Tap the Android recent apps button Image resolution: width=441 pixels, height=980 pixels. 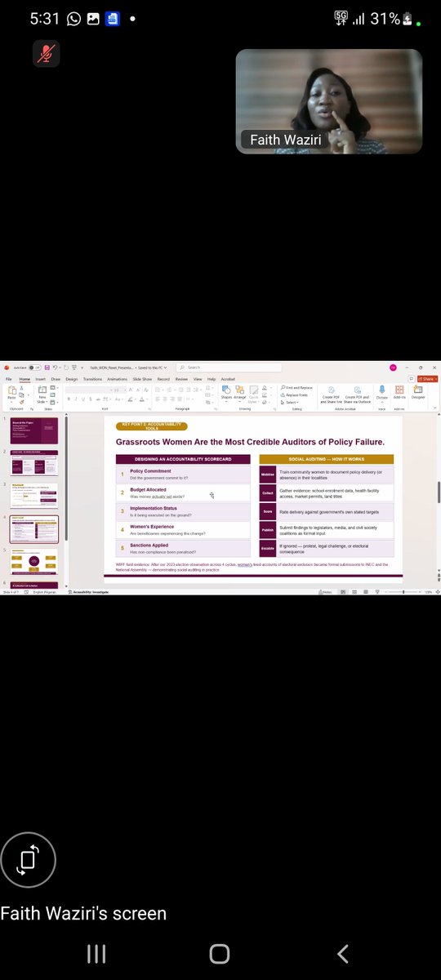(96, 953)
